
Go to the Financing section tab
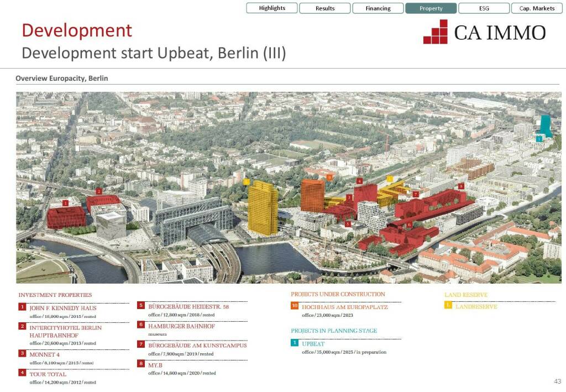[378, 8]
